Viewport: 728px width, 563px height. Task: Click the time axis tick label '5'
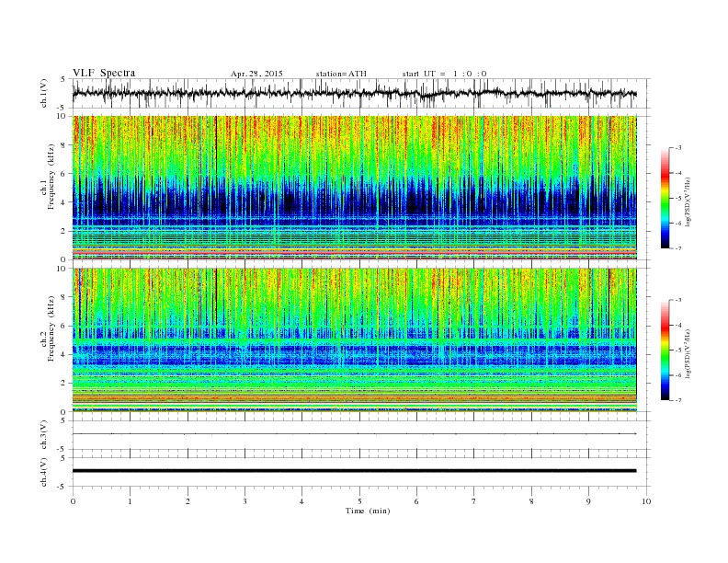coord(359,501)
